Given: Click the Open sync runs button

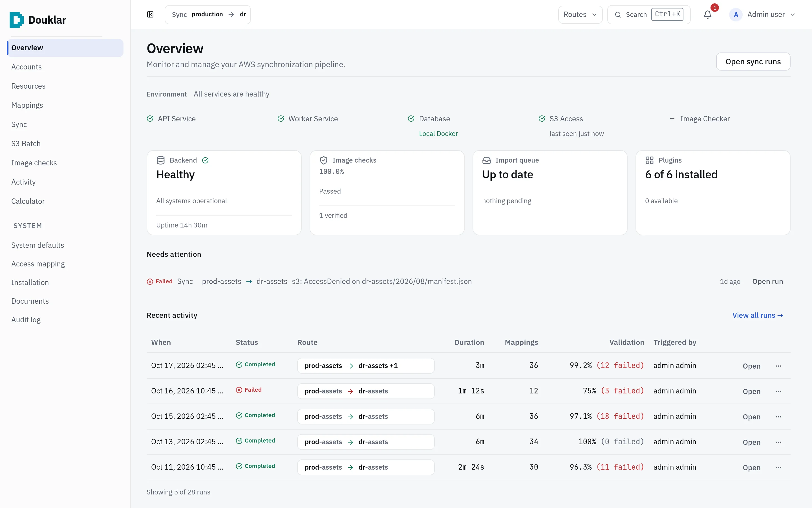Looking at the screenshot, I should pyautogui.click(x=753, y=62).
